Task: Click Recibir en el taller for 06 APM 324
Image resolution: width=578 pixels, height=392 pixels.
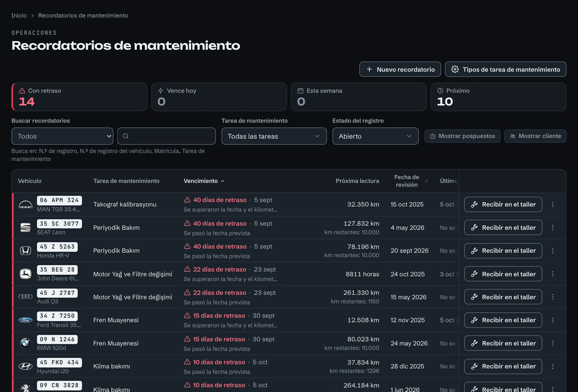Action: (x=503, y=204)
